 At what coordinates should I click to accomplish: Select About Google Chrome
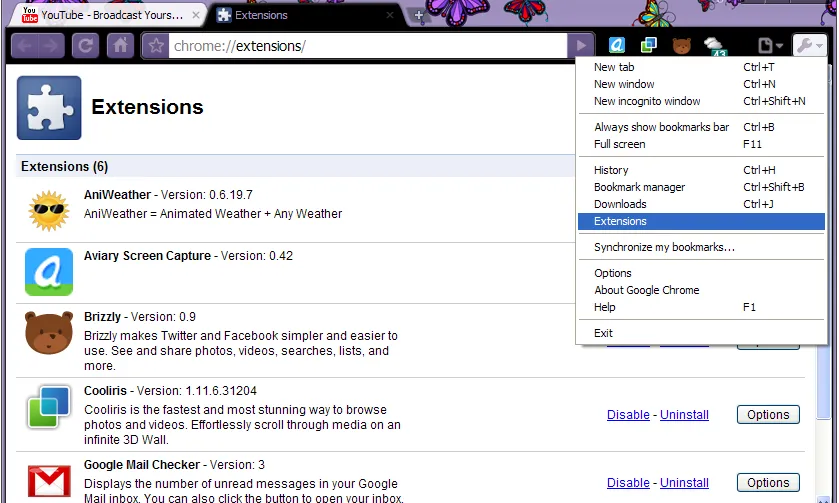pos(701,290)
